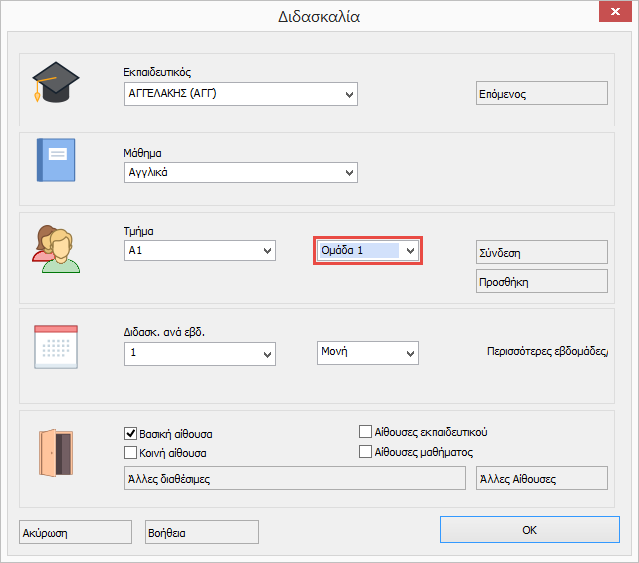
Task: Click the blue book lesson icon
Action: [55, 160]
